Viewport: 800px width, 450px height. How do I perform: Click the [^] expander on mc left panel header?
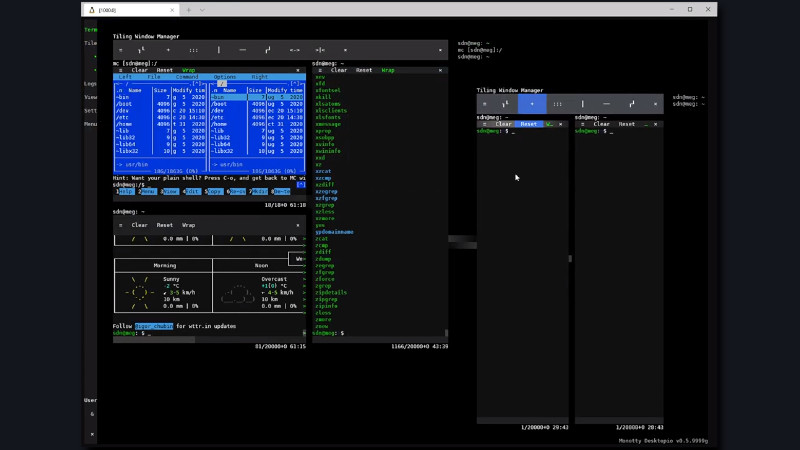(197, 84)
